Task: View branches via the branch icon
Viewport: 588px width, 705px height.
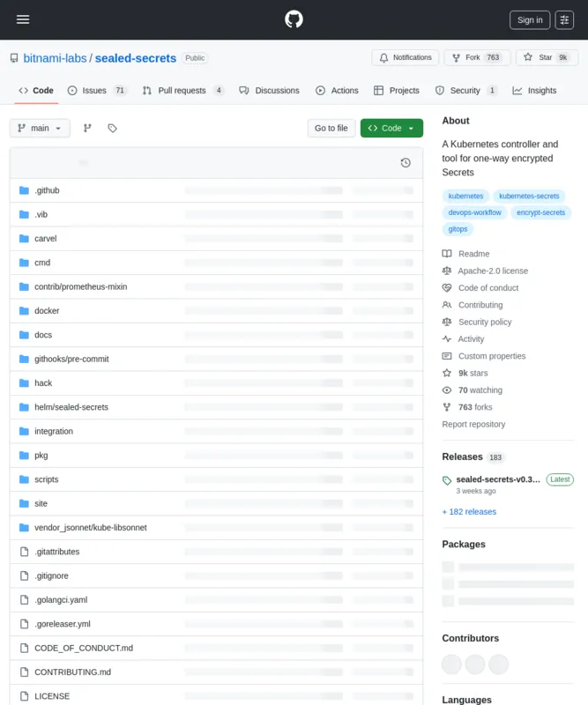Action: point(87,128)
